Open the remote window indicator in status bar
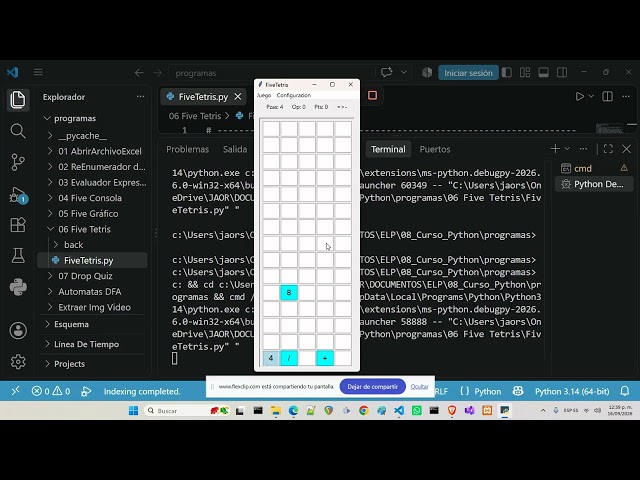This screenshot has height=480, width=640. coord(16,391)
